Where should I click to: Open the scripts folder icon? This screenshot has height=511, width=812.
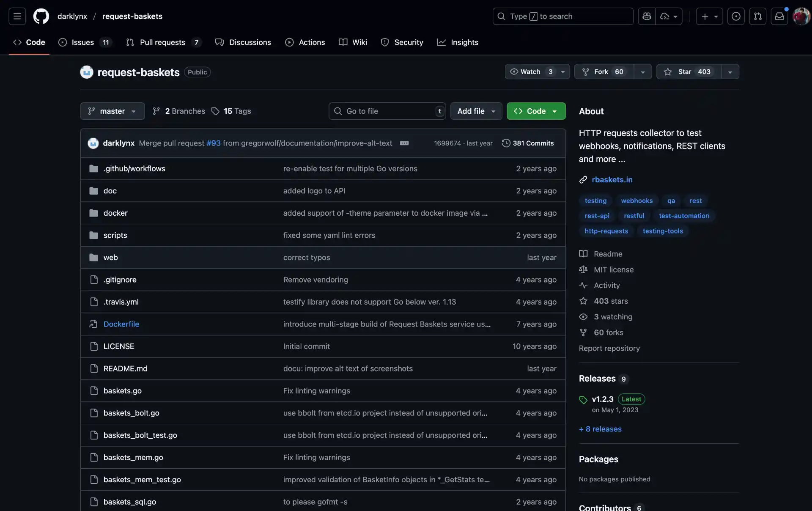tap(94, 235)
